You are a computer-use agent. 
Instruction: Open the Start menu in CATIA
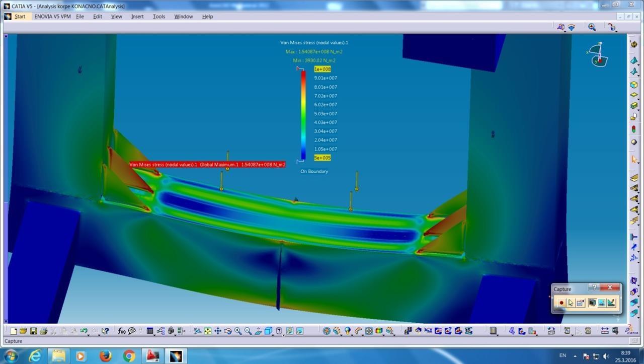[x=20, y=17]
